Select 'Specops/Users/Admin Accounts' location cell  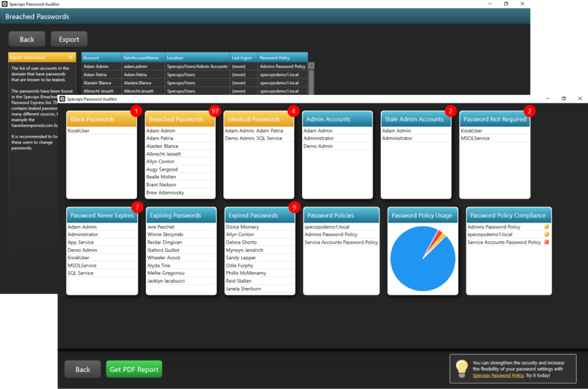198,67
